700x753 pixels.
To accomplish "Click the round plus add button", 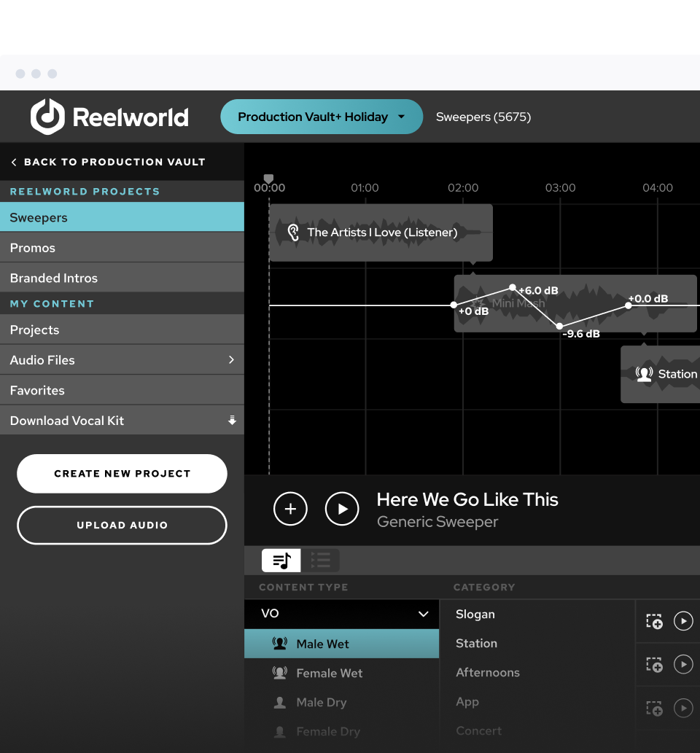I will (290, 509).
